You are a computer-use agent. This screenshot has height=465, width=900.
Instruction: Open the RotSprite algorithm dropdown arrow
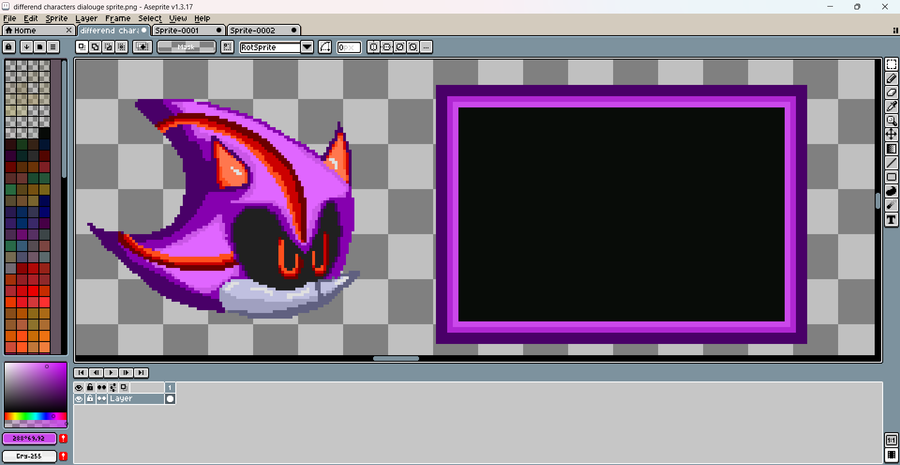pos(307,47)
